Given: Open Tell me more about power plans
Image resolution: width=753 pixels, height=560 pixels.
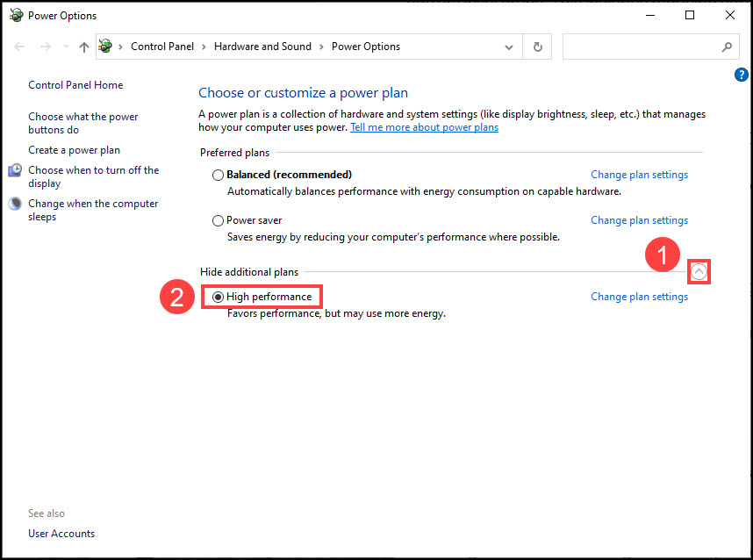Looking at the screenshot, I should click(x=424, y=127).
